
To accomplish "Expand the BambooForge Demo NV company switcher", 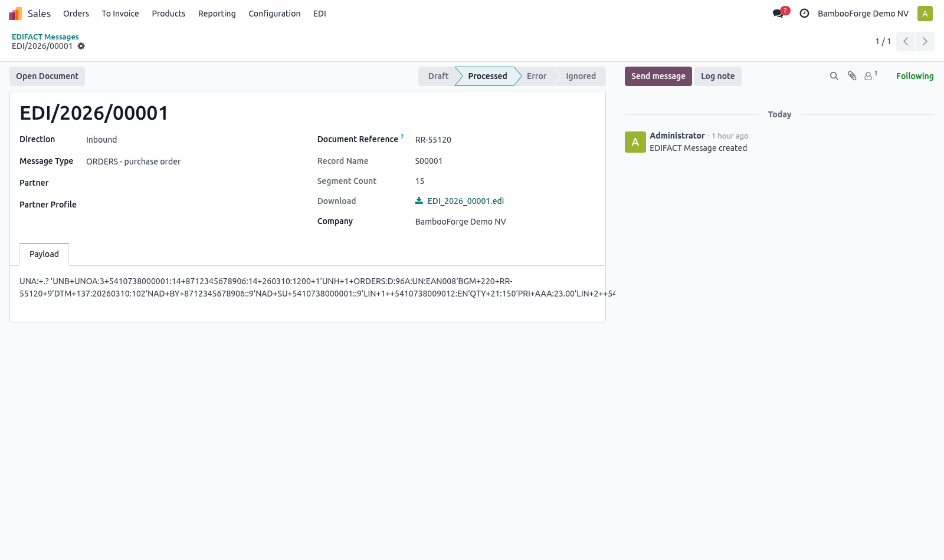I will [x=863, y=14].
